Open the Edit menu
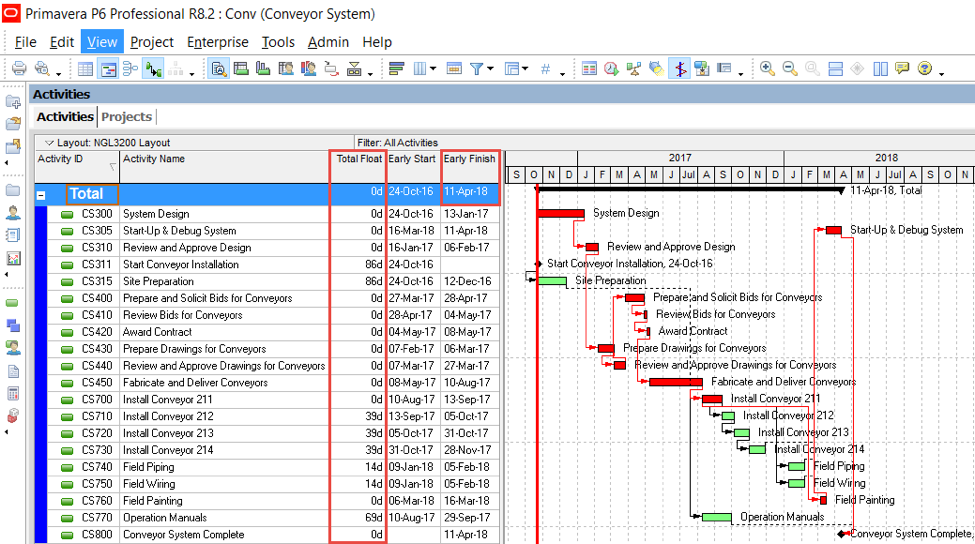Image resolution: width=975 pixels, height=544 pixels. click(x=62, y=42)
